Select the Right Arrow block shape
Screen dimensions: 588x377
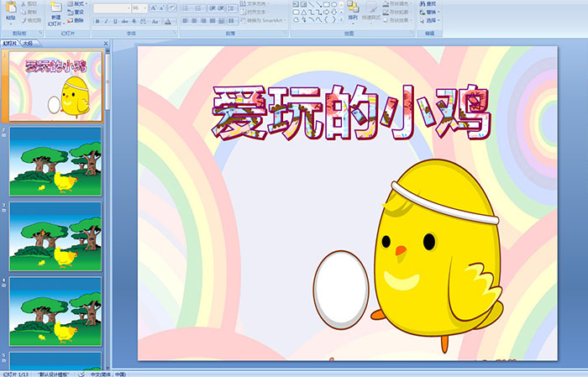click(326, 13)
